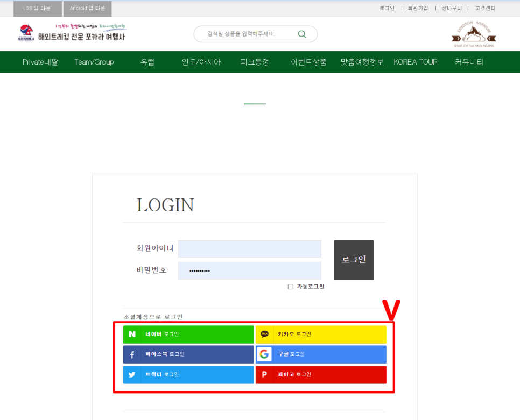Click the iOS 앱 다운 button
Viewport: 520px width, 420px height.
click(x=38, y=9)
